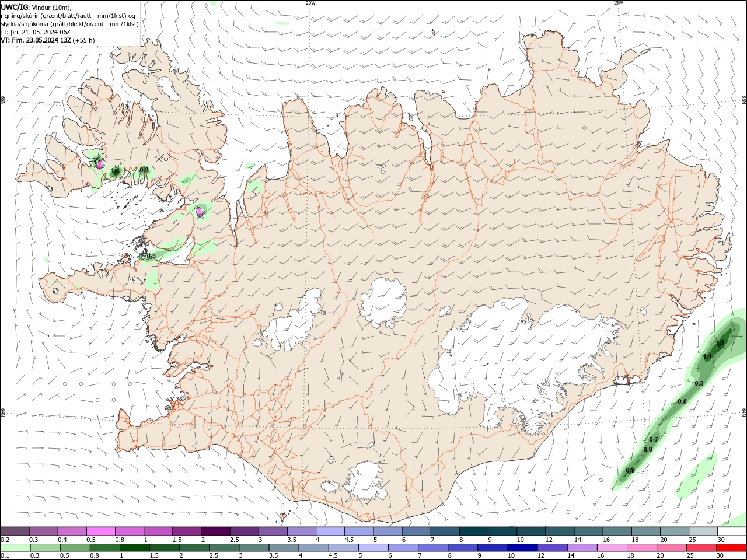Click the dark teal snow swatch between 8 and 9
The width and height of the screenshot is (747, 560).
click(474, 531)
